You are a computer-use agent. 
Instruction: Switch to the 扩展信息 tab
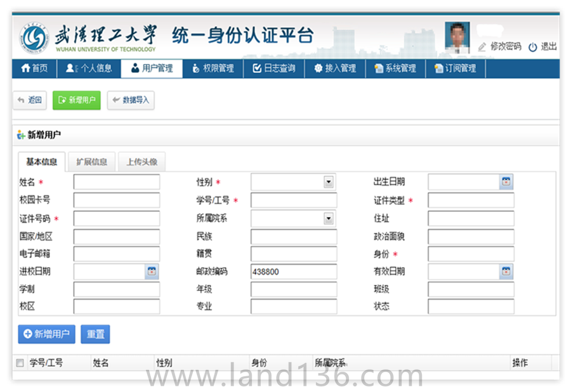click(91, 162)
